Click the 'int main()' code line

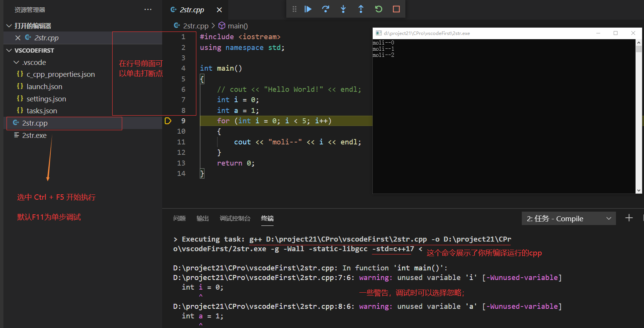221,68
